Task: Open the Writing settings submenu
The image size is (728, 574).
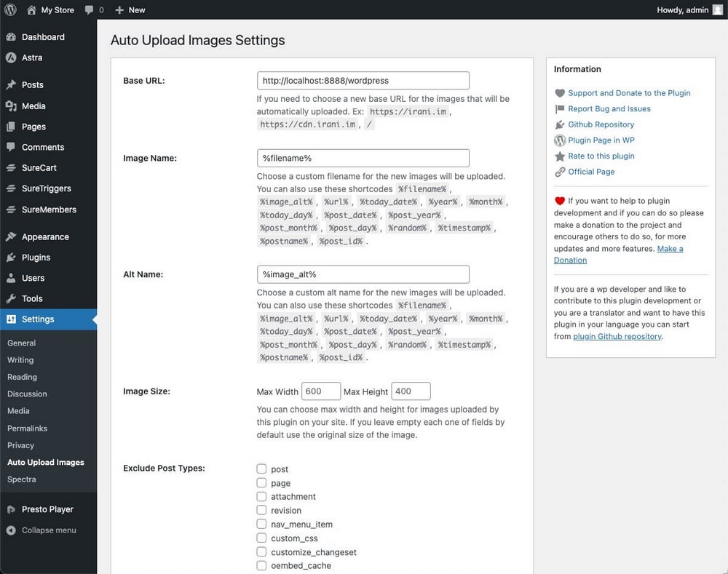Action: 20,360
